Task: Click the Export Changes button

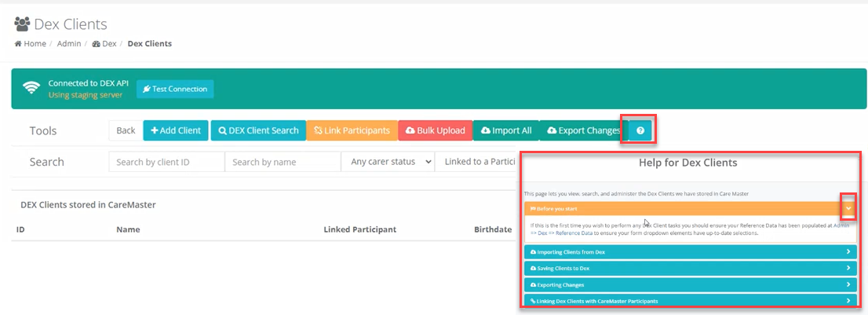Action: point(583,130)
